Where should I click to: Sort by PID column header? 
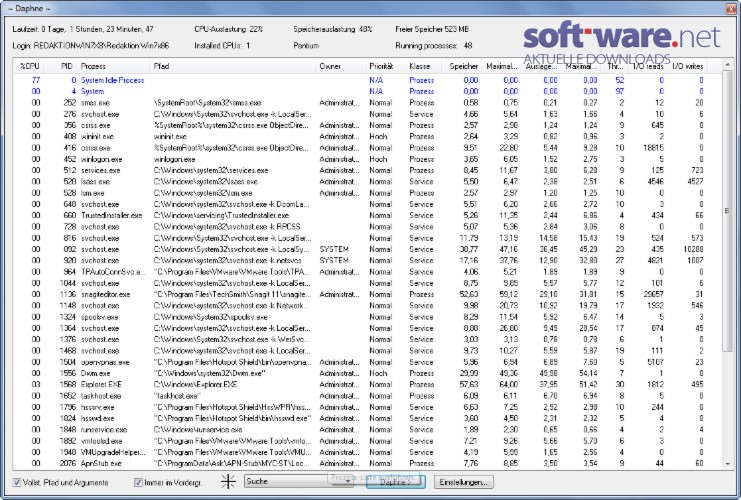click(x=61, y=66)
